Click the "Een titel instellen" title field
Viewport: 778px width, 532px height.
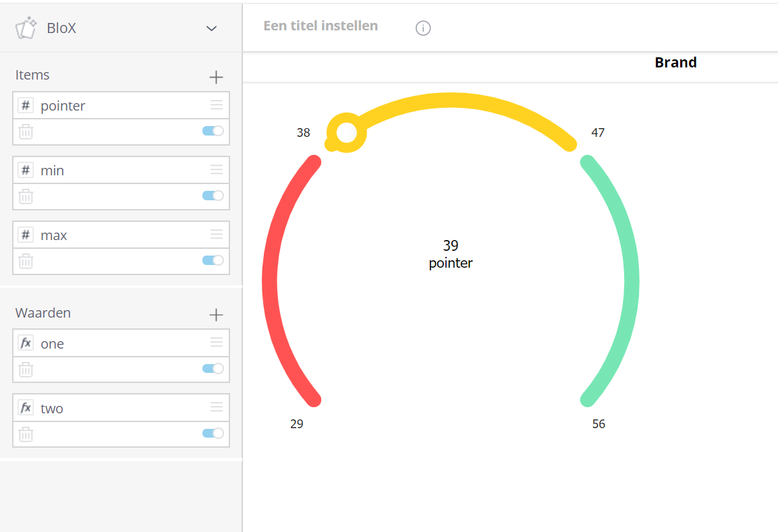[321, 26]
